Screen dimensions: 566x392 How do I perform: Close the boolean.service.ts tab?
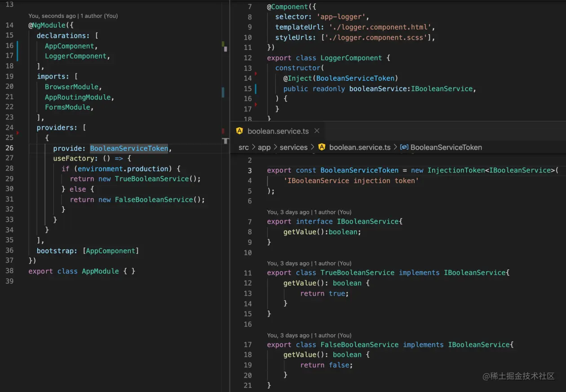click(x=317, y=131)
